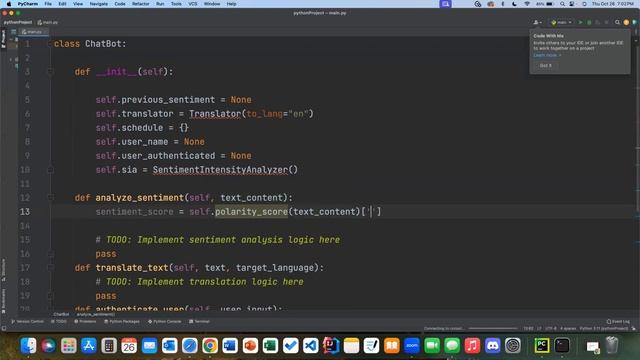Viewport: 640px width, 360px height.
Task: Collapse the translate_text fold marker on line 17
Action: (x=51, y=268)
